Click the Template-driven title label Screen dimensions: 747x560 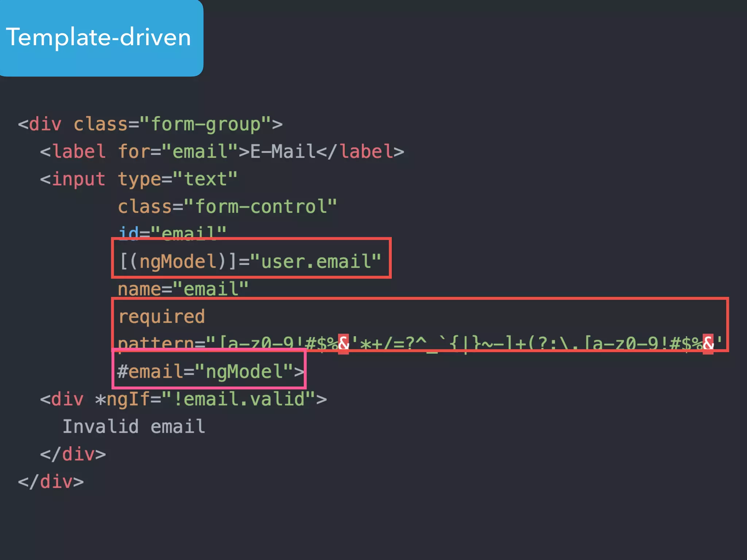pos(98,37)
